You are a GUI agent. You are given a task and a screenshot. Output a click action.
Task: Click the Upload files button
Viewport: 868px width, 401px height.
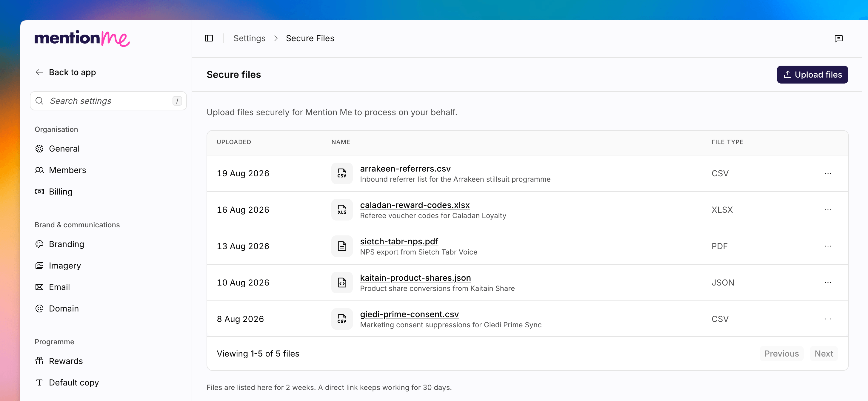tap(812, 75)
